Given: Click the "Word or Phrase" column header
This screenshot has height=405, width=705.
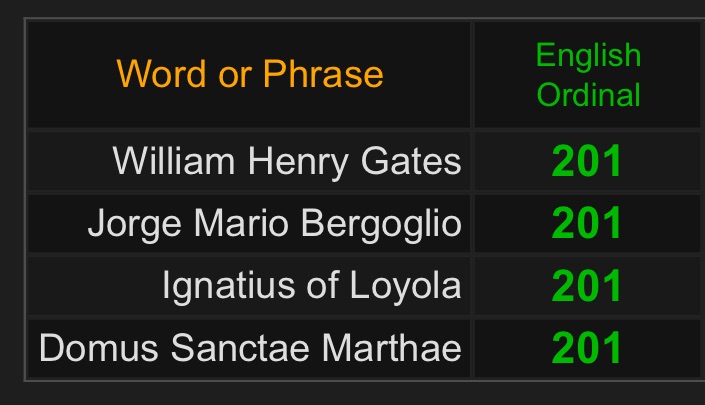Looking at the screenshot, I should (x=250, y=74).
